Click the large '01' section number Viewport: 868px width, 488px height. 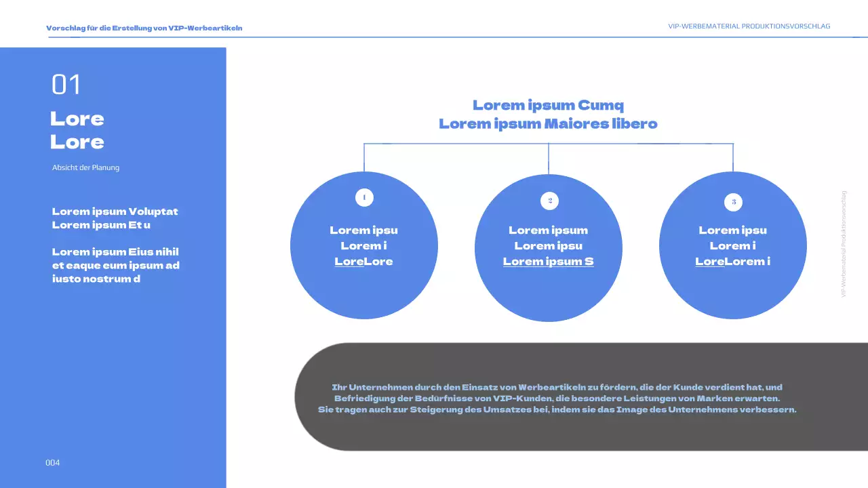tap(66, 85)
